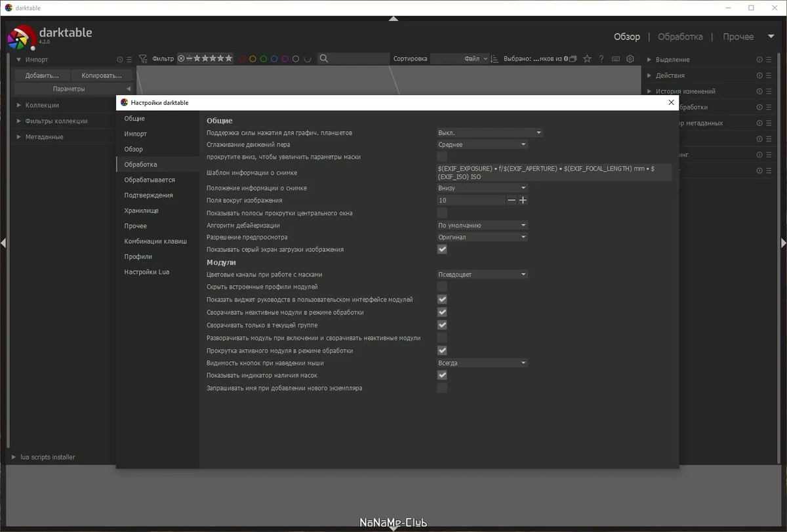The image size is (787, 532).
Task: Uncheck Показать виджет руководств checkbox
Action: pyautogui.click(x=442, y=299)
